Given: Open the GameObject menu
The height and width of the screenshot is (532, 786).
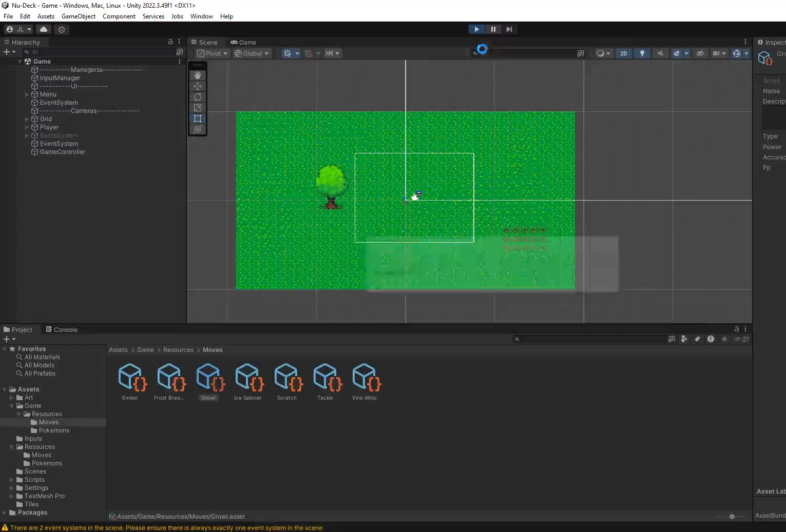Looking at the screenshot, I should 79,16.
